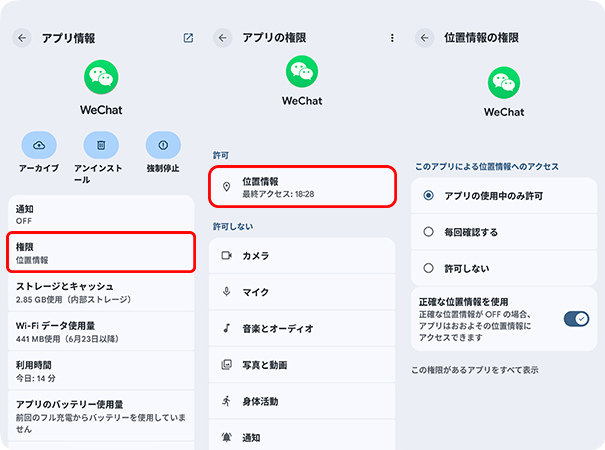Image resolution: width=605 pixels, height=450 pixels.
Task: Go back from アプリ情報 screen
Action: point(22,38)
